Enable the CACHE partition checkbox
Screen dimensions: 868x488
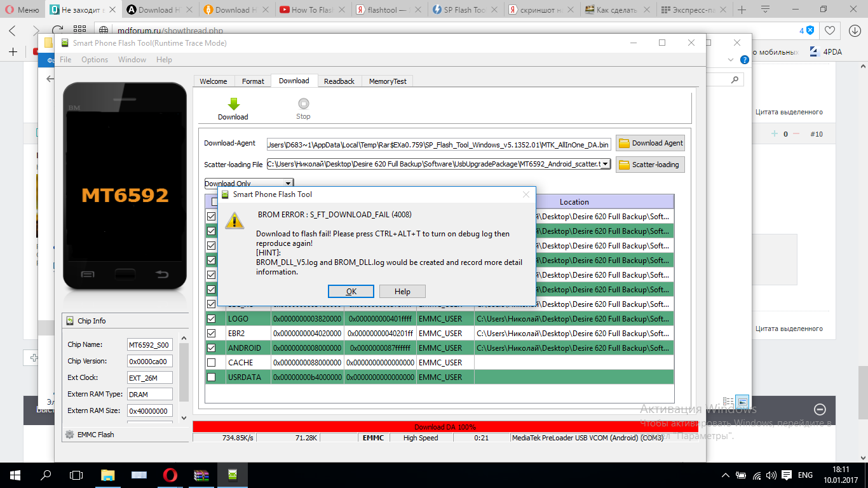tap(212, 362)
